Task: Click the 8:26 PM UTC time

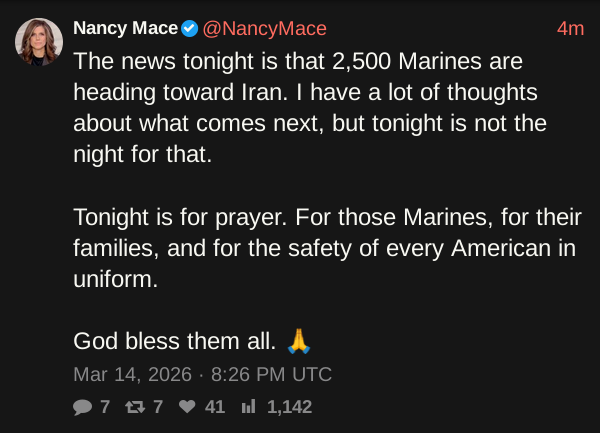Action: point(271,375)
